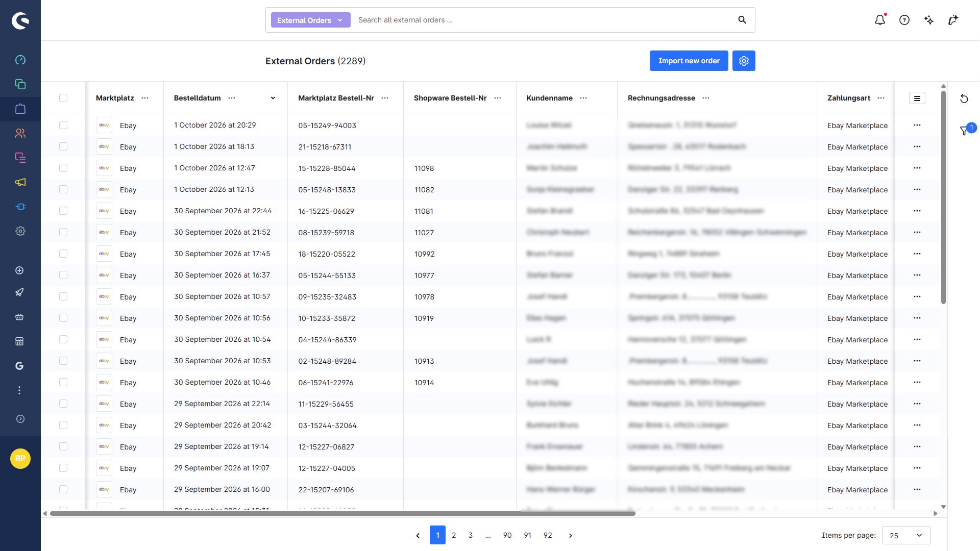
Task: Expand the External Orders search type dropdown
Action: click(310, 20)
